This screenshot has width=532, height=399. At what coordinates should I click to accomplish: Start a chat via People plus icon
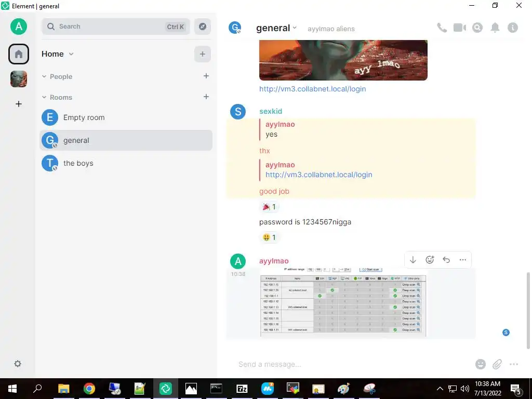coord(206,76)
